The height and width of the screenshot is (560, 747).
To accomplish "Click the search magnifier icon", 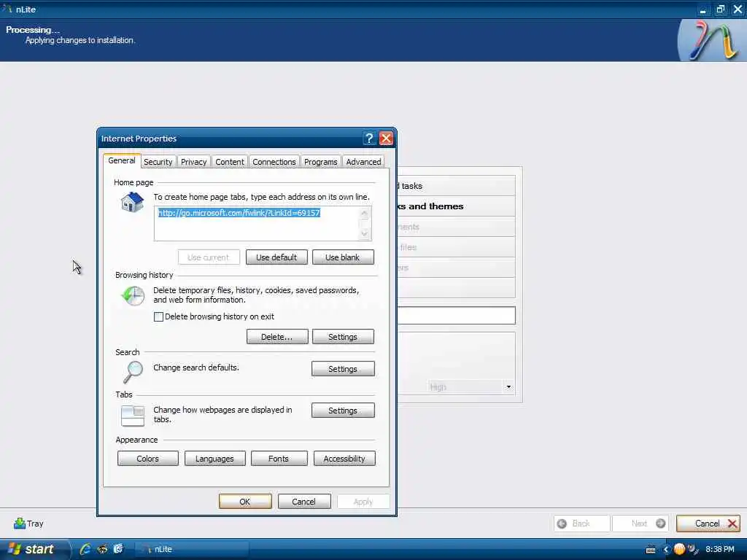I will coord(133,371).
